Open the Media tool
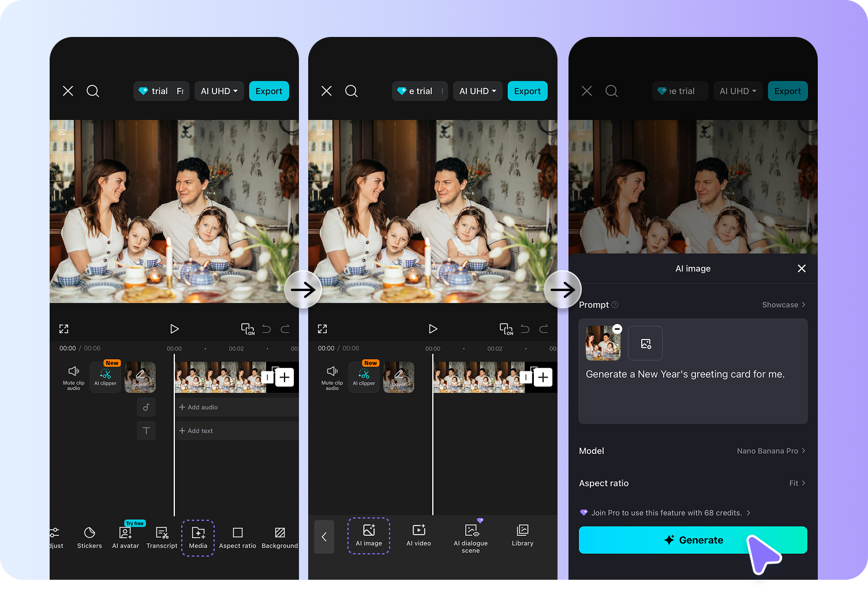 coord(198,538)
